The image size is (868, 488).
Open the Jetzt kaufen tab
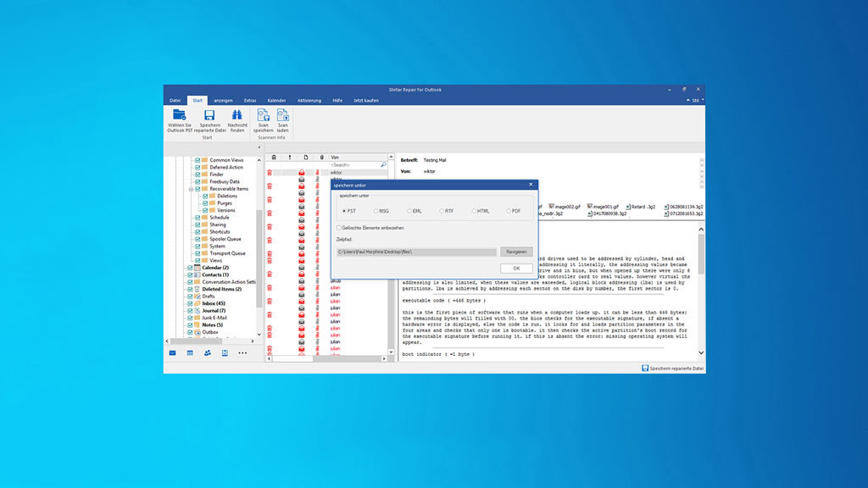click(366, 101)
